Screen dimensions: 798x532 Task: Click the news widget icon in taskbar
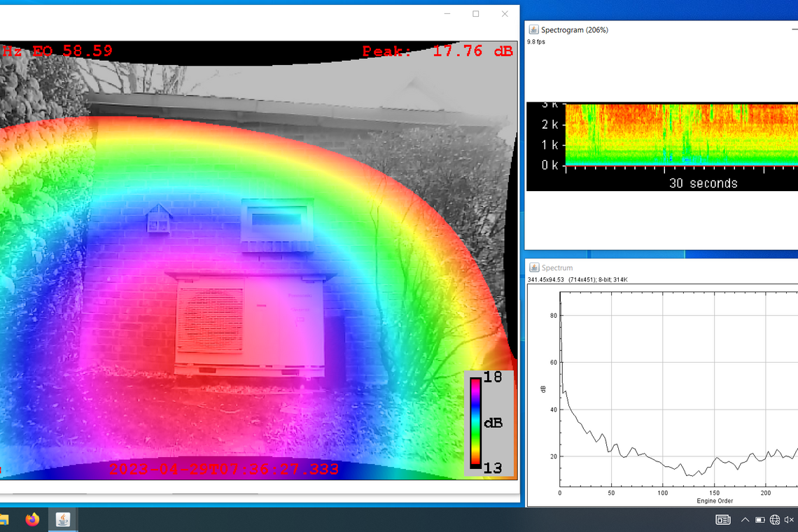click(723, 519)
